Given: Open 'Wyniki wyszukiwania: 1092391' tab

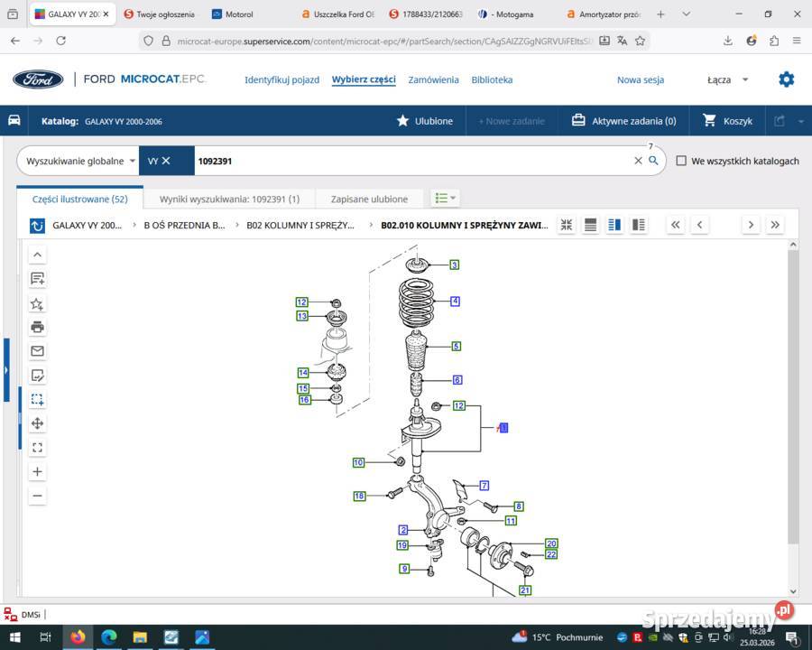Looking at the screenshot, I should pyautogui.click(x=229, y=199).
